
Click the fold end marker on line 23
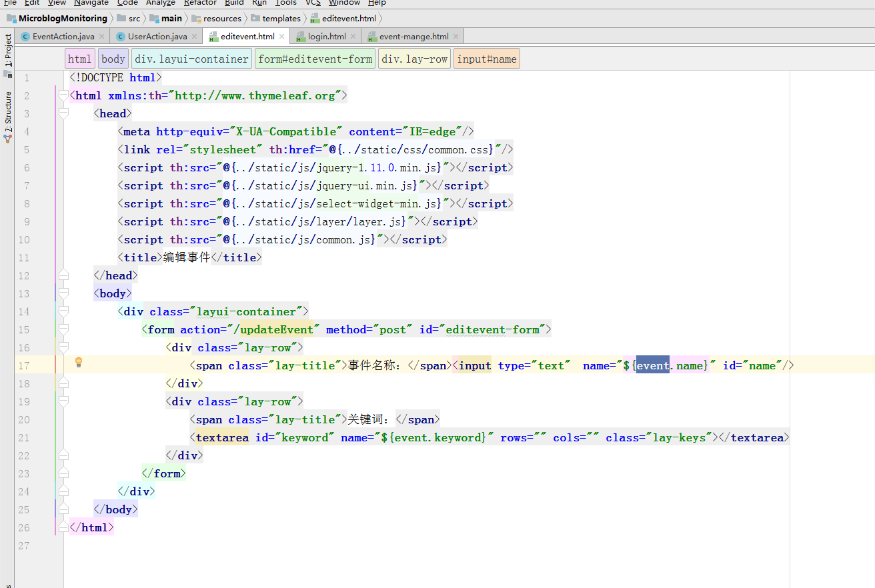63,473
